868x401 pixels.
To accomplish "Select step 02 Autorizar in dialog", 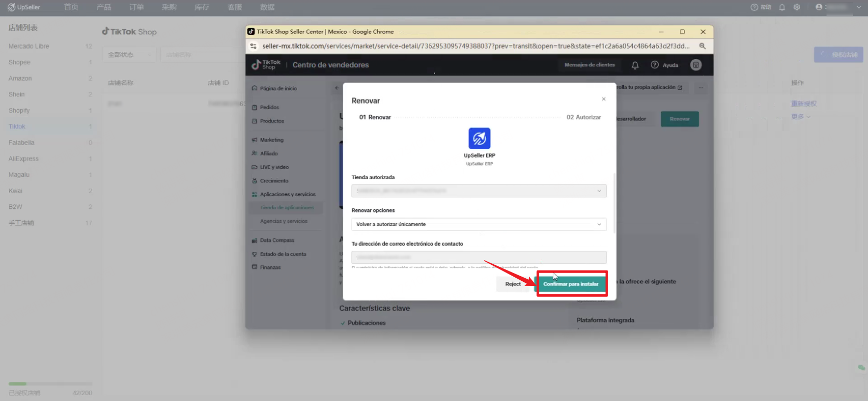I will tap(583, 117).
